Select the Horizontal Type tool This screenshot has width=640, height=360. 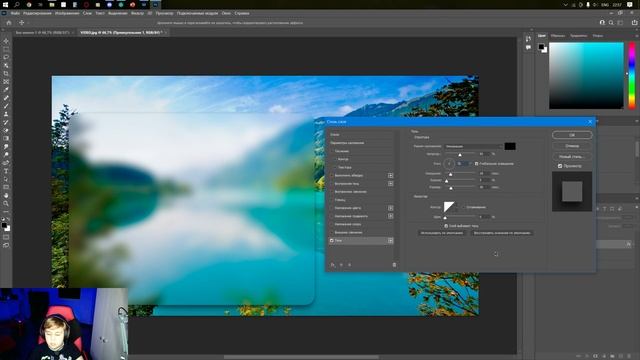point(6,171)
